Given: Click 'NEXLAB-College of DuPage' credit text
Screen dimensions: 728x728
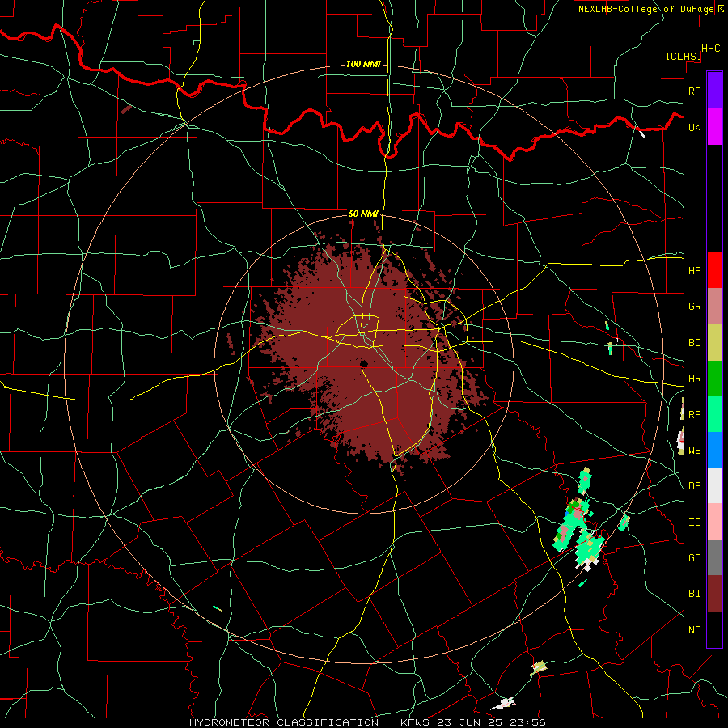Looking at the screenshot, I should pos(645,9).
